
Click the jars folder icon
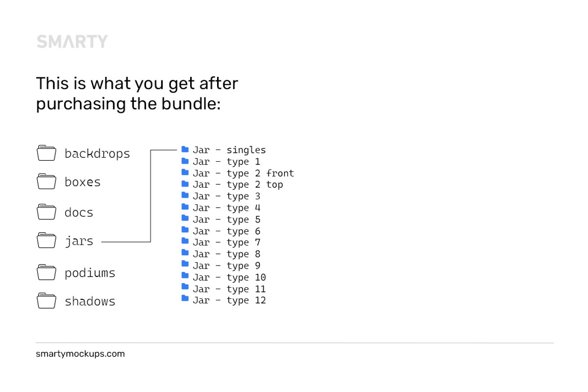coord(47,241)
